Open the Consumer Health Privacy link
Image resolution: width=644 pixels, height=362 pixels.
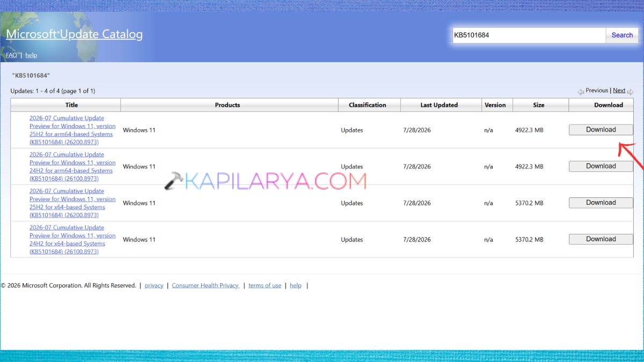click(206, 286)
